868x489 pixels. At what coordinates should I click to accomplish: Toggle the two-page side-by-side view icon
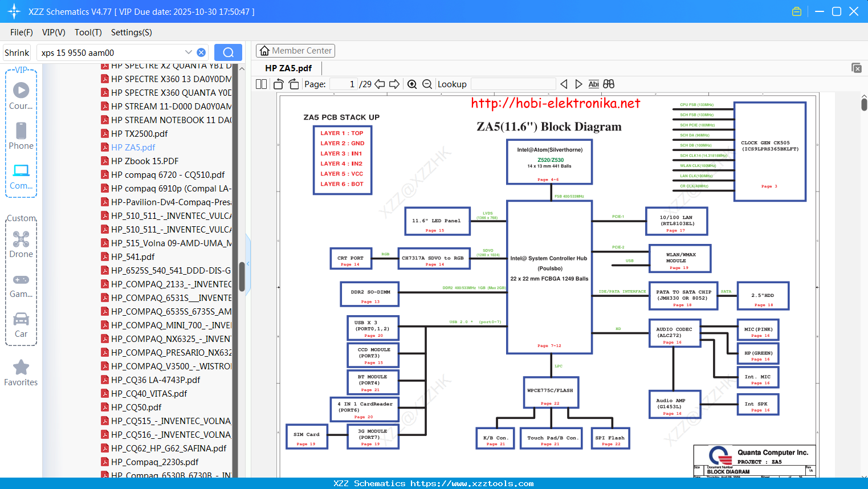(261, 84)
